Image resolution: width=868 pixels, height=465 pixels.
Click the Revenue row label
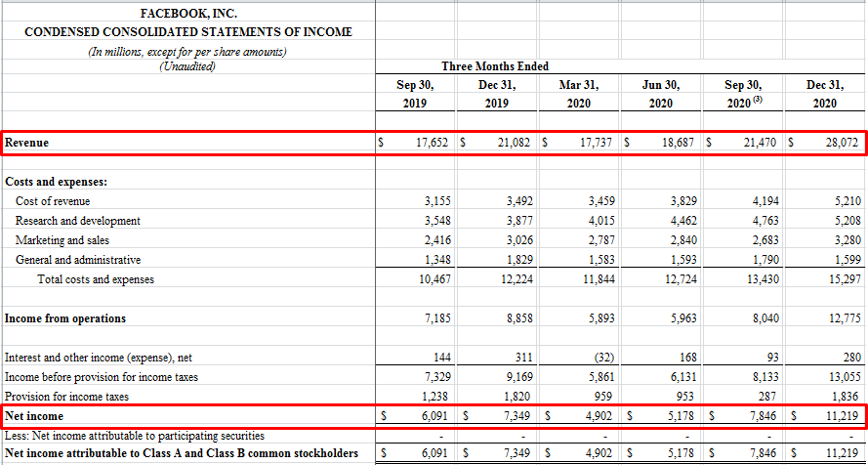point(26,143)
